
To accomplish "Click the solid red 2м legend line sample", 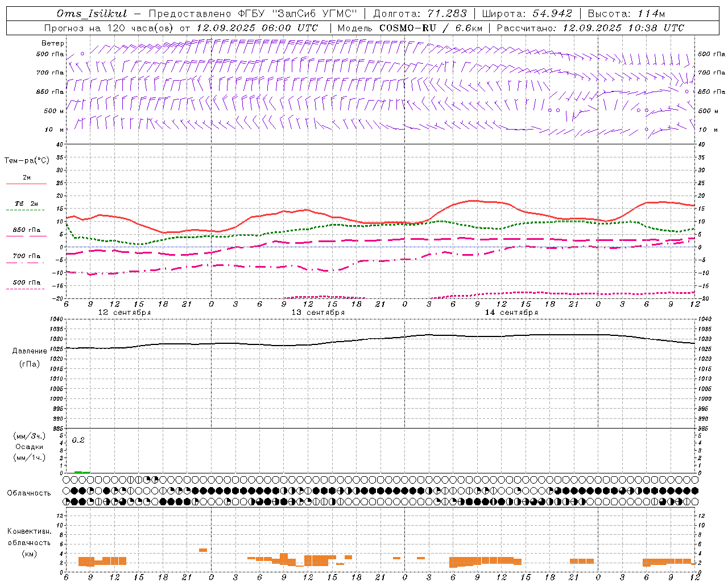I will point(26,184).
